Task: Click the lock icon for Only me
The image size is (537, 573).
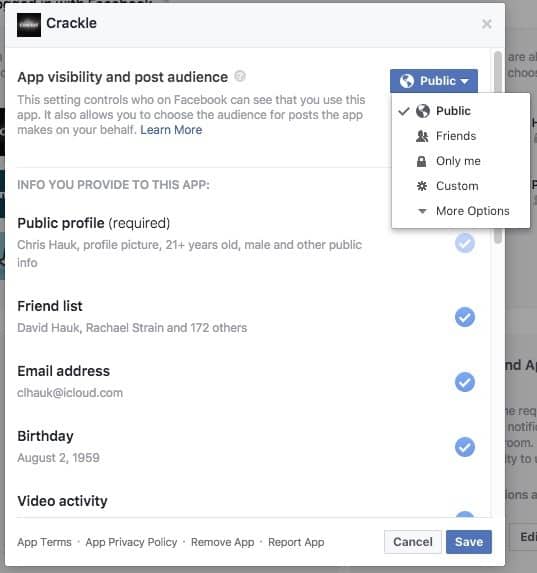Action: 421,161
